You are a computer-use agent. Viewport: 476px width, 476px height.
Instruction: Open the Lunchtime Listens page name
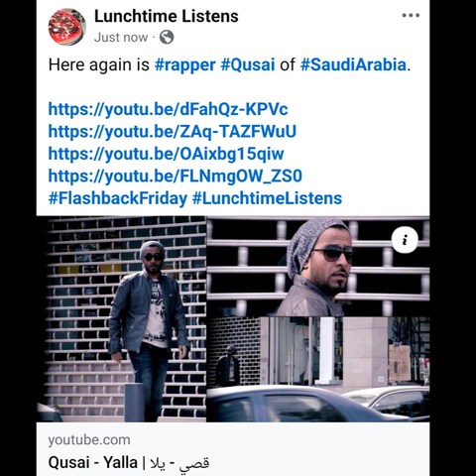coord(167,16)
